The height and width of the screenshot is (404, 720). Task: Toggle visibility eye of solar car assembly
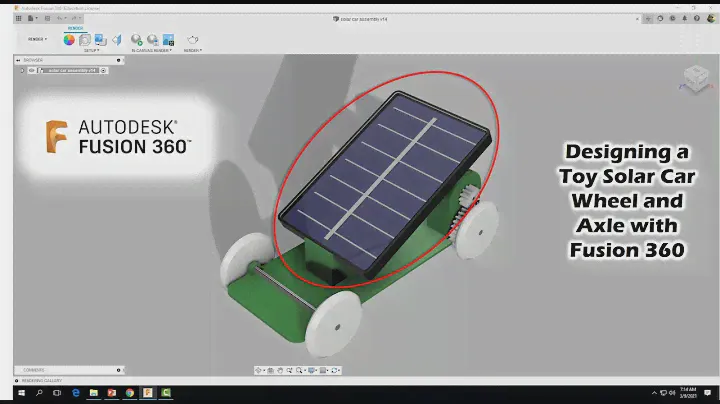32,70
